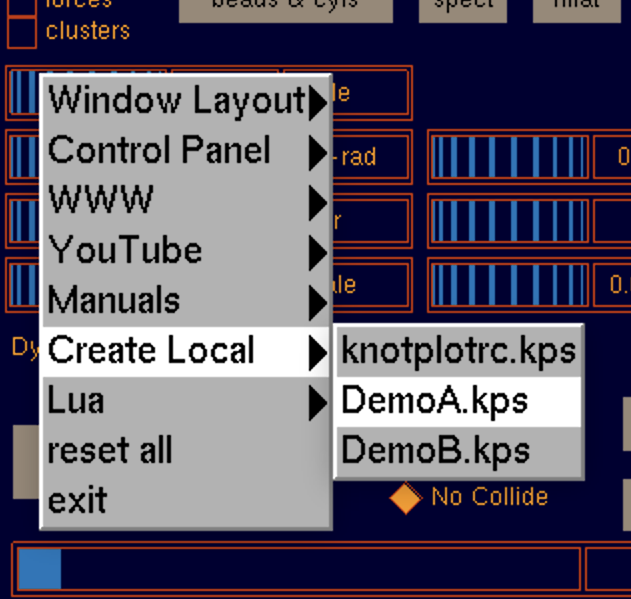Select knotplotrc.kps in the submenu
The width and height of the screenshot is (631, 599).
459,352
